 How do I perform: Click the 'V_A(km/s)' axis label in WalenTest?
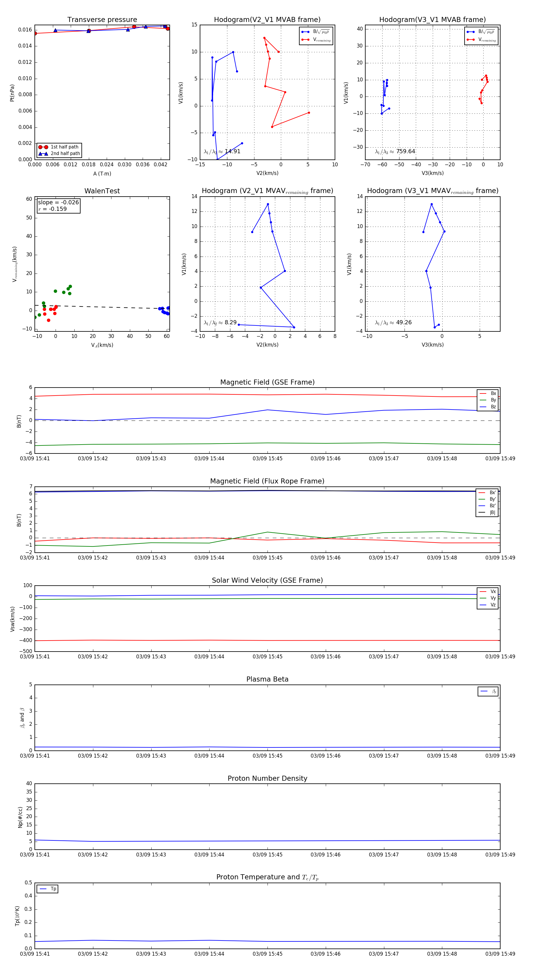(102, 345)
